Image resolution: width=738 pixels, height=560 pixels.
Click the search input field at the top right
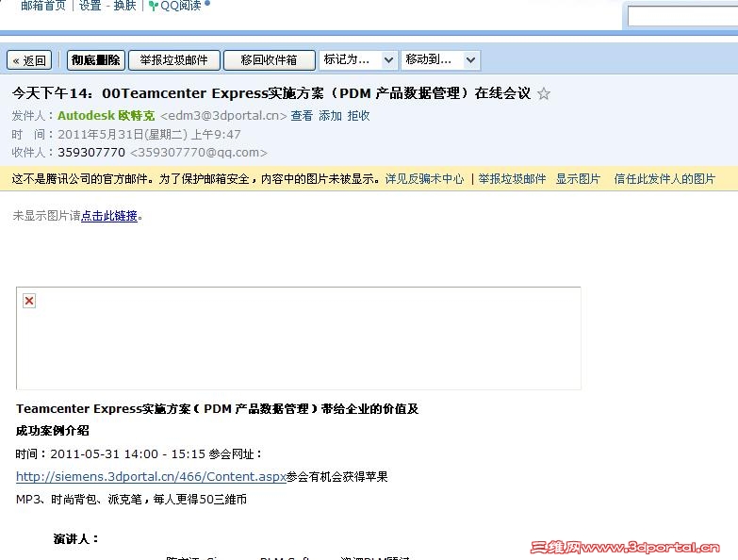coord(683,17)
